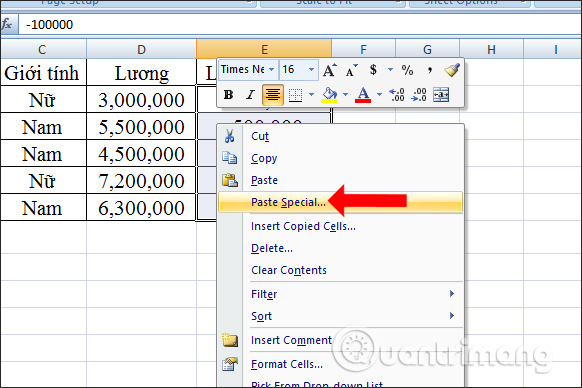Click the formula bar showing -100000

pyautogui.click(x=300, y=25)
